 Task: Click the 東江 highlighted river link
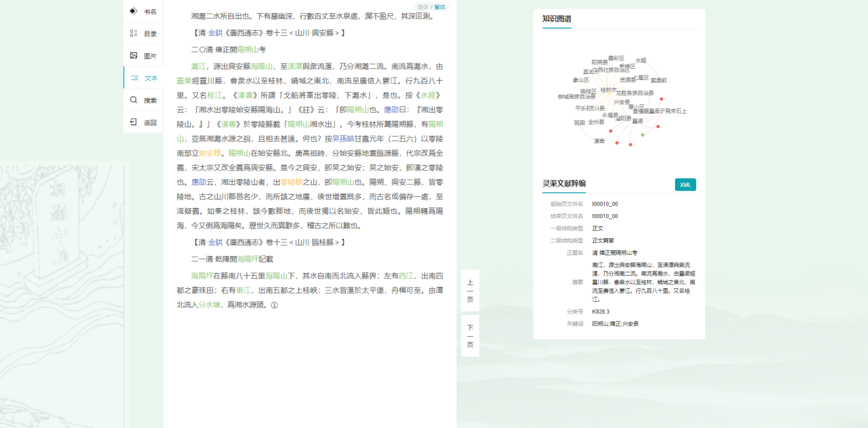pos(243,291)
